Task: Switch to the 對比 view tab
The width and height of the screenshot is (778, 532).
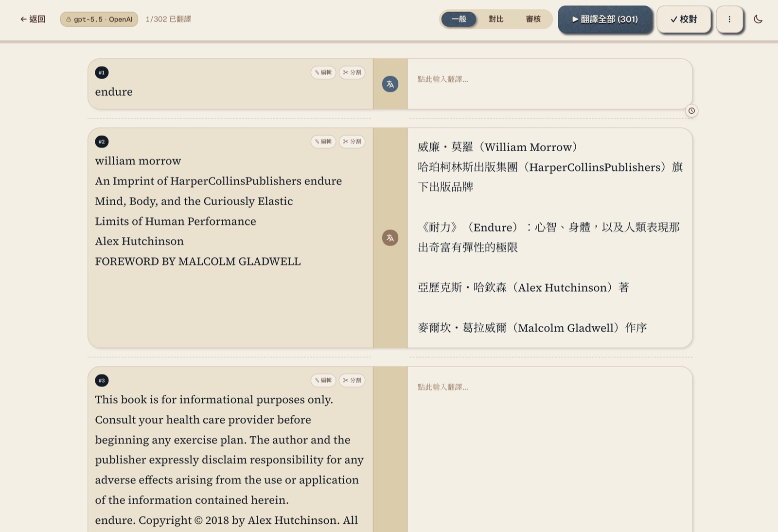Action: [496, 19]
